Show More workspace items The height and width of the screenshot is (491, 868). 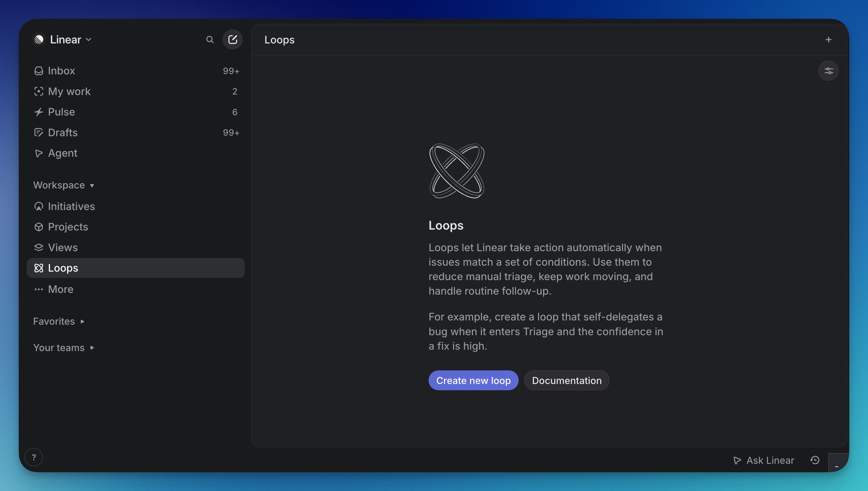136,289
